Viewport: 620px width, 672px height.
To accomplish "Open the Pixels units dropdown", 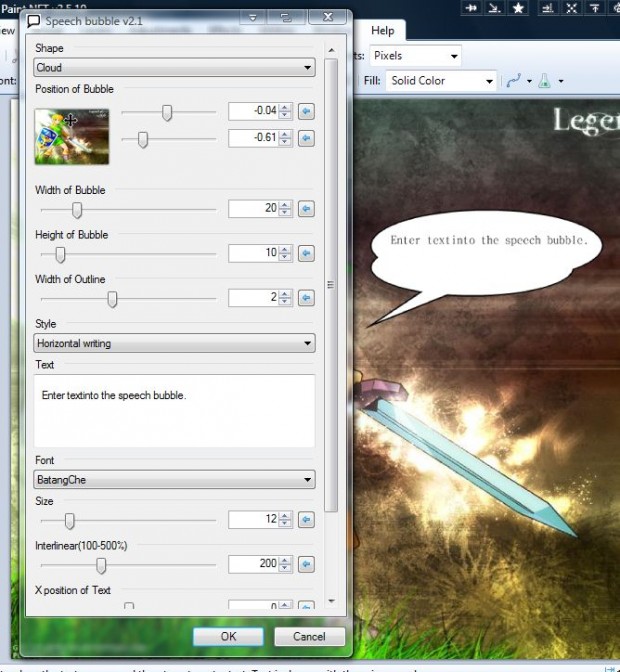I will click(415, 56).
